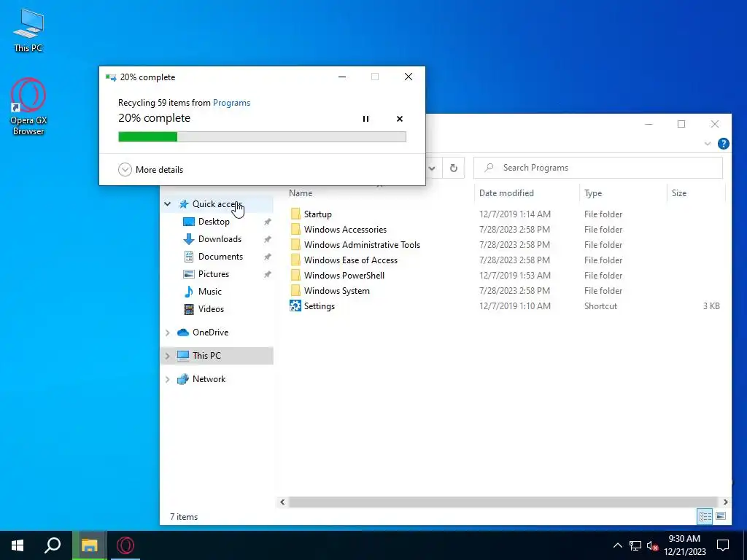
Task: Open Explorer help with question mark icon
Action: (x=723, y=144)
